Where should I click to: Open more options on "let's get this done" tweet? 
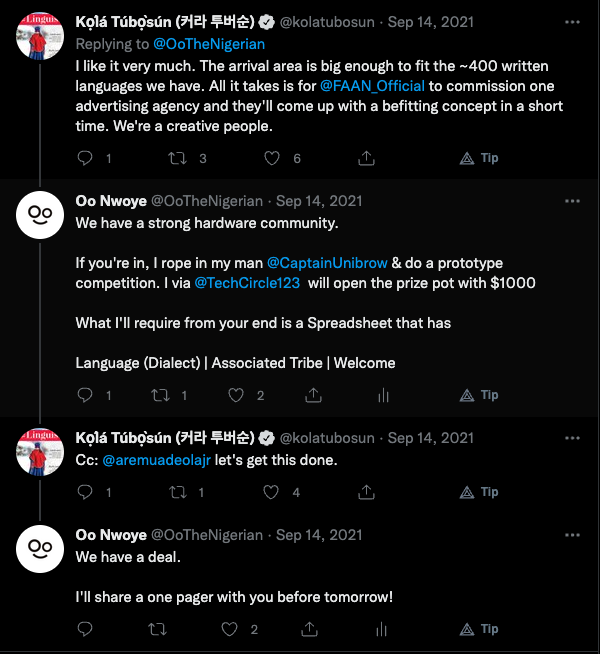572,438
